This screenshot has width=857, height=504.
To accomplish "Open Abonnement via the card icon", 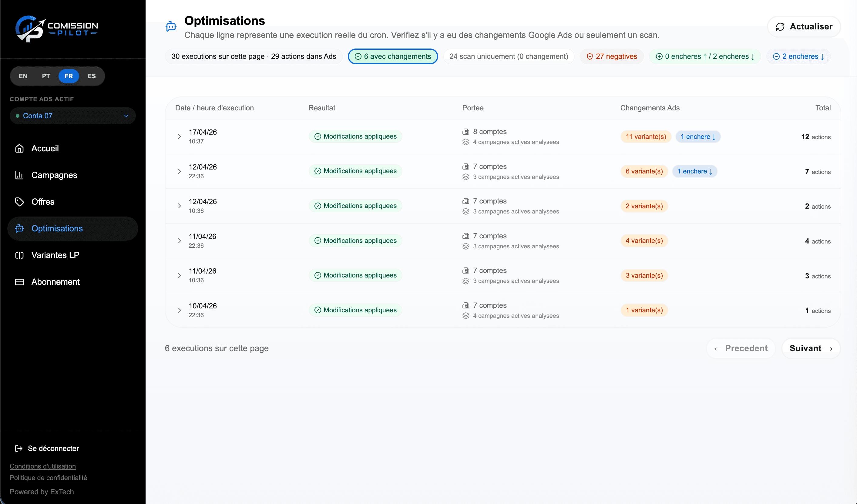I will coord(19,282).
